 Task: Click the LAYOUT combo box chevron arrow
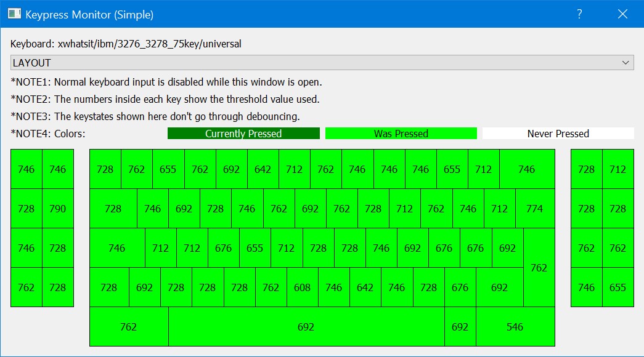click(x=626, y=63)
